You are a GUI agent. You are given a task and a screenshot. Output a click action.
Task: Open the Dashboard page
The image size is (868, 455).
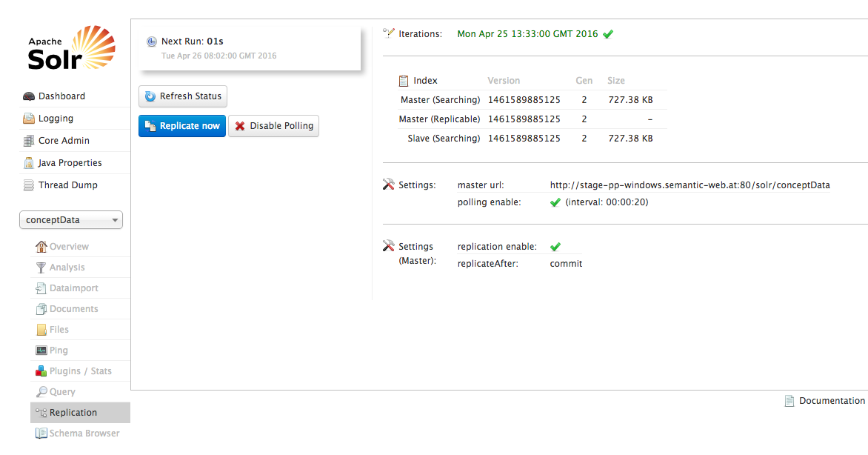(61, 96)
